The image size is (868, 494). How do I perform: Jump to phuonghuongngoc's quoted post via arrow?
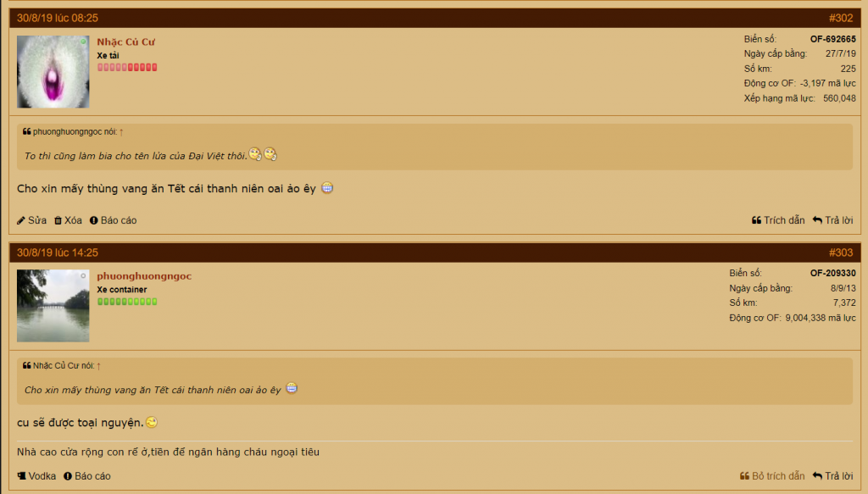[121, 132]
